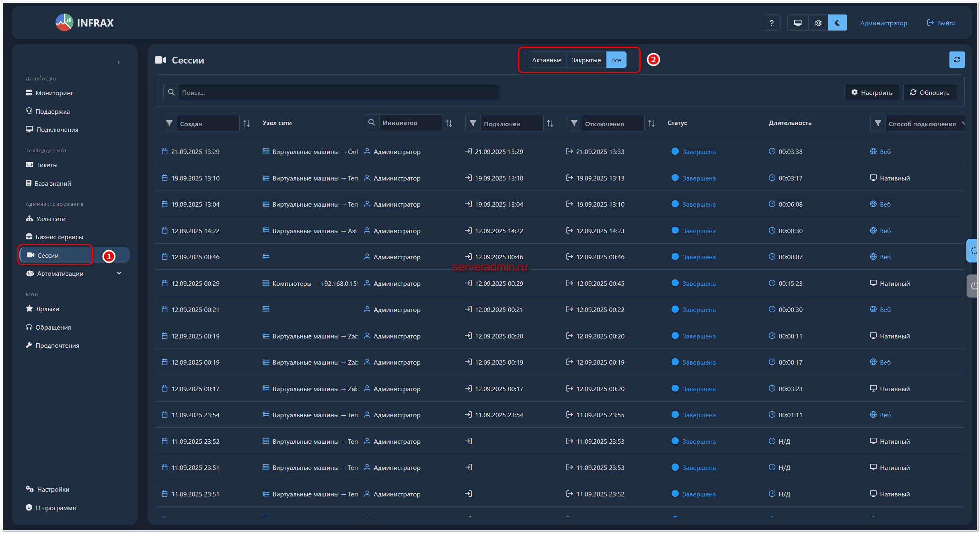Sort by the Отключения column
The image size is (980, 533).
point(651,123)
